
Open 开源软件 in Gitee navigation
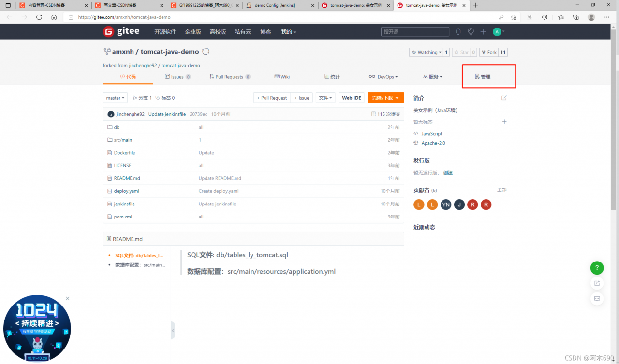pos(165,32)
